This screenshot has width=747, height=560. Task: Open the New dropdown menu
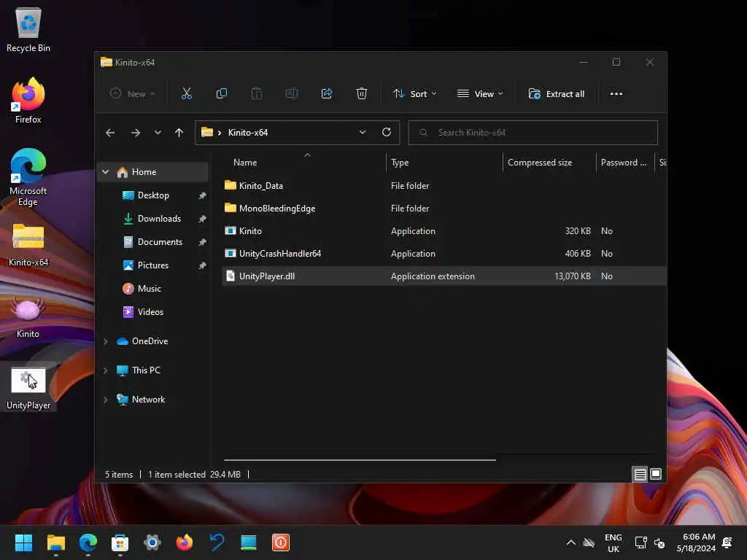pos(132,94)
